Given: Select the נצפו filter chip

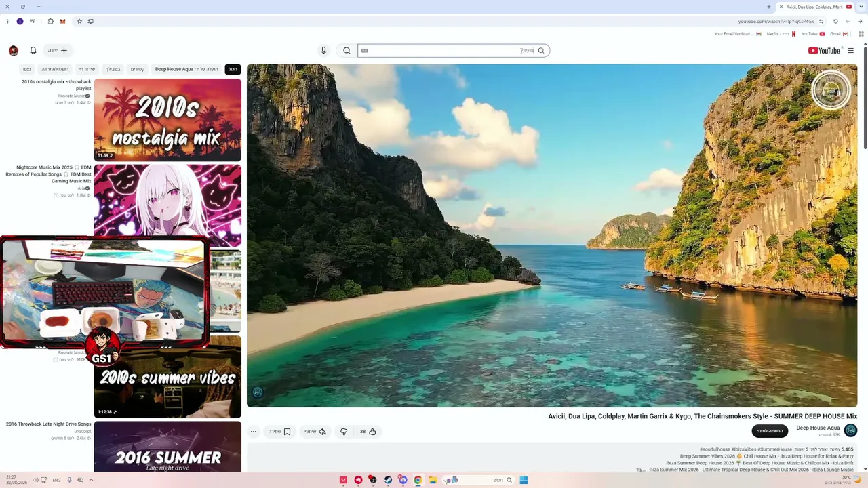Looking at the screenshot, I should coord(26,69).
